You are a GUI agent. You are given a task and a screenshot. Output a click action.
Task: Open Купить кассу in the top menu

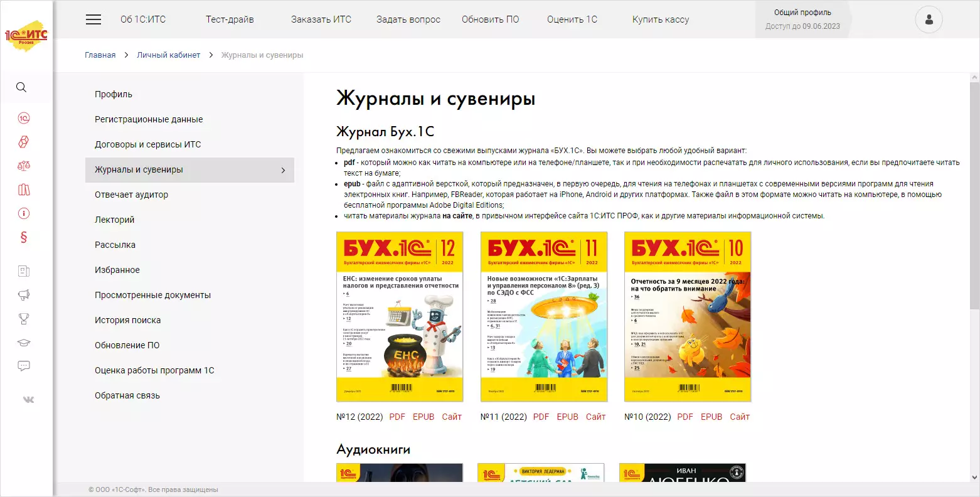tap(661, 19)
